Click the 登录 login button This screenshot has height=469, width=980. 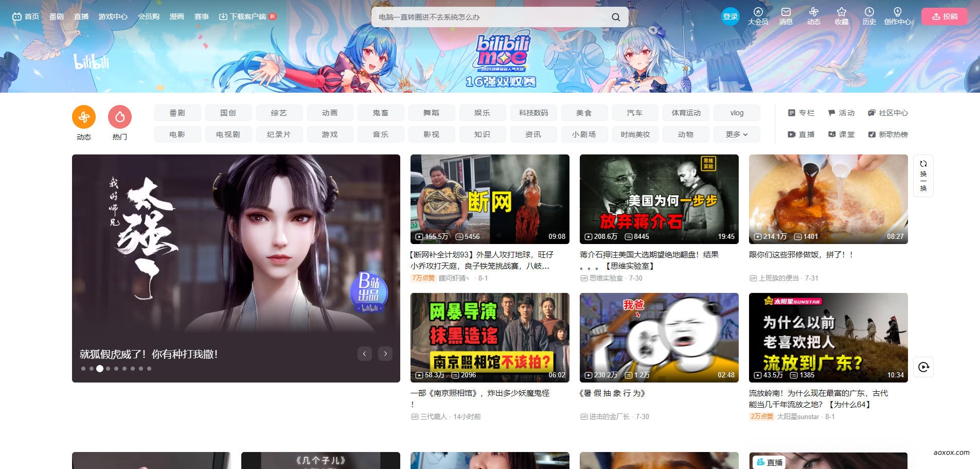730,16
